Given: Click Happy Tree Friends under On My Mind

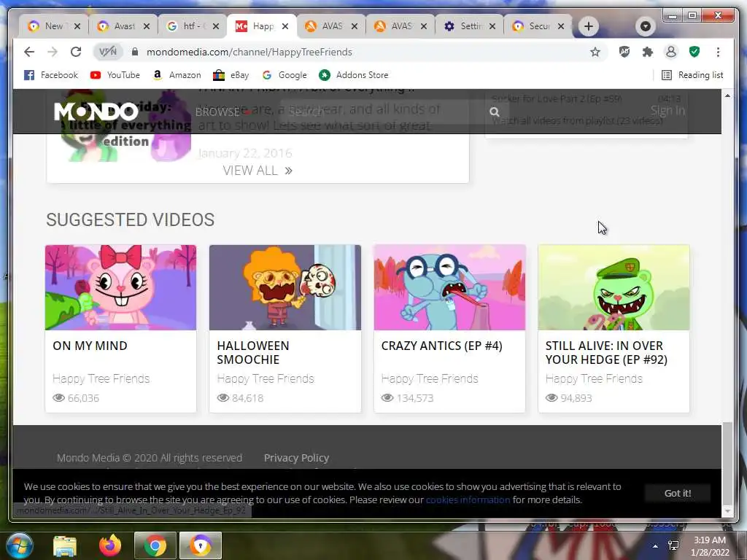Looking at the screenshot, I should pyautogui.click(x=101, y=378).
